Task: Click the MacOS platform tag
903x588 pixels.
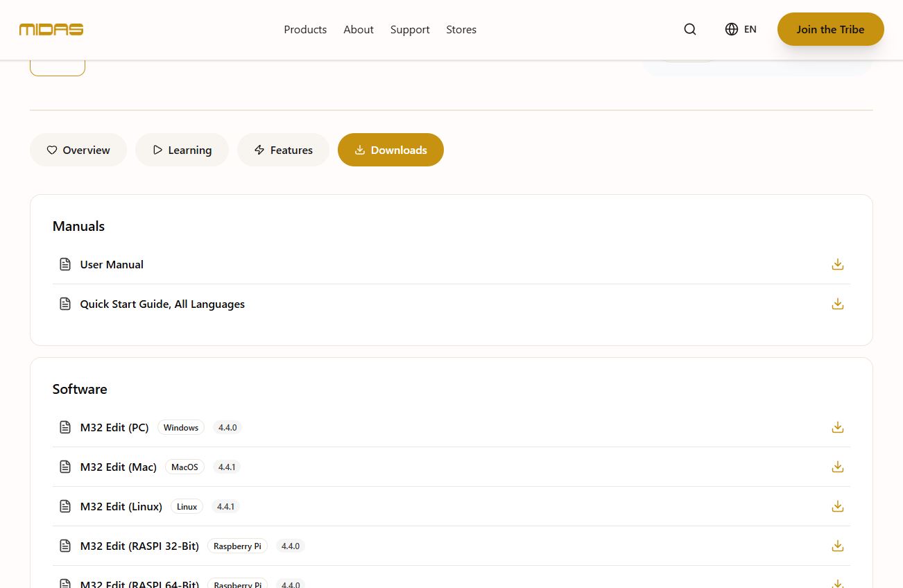Action: tap(184, 467)
